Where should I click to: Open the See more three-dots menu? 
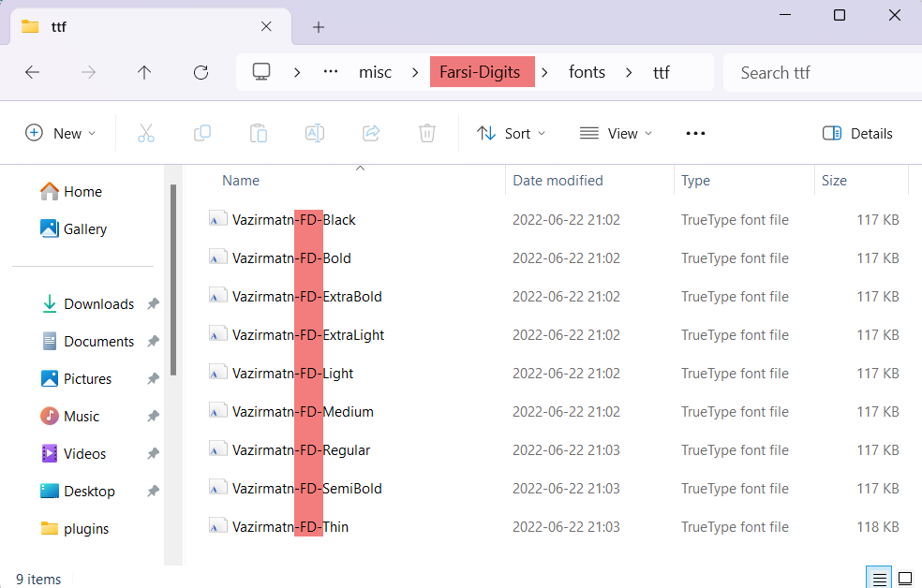(x=695, y=133)
